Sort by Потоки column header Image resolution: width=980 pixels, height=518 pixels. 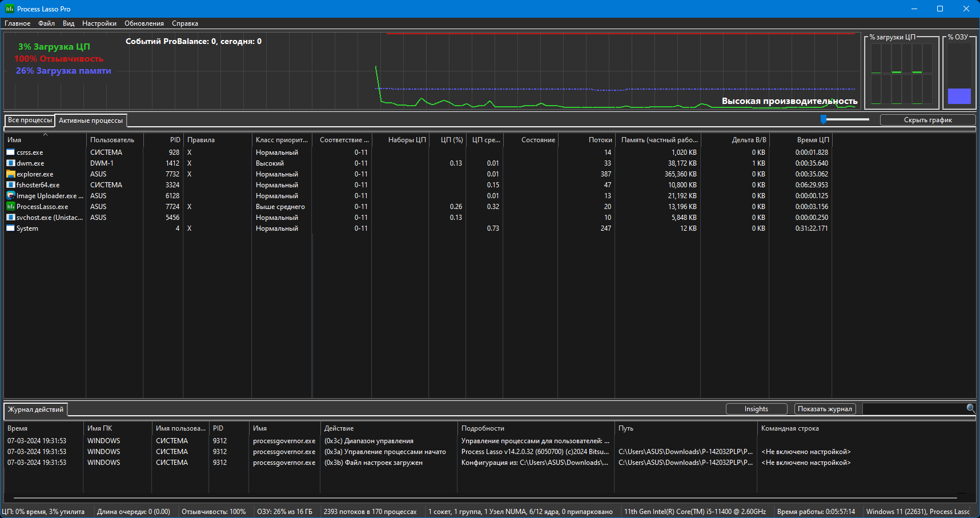click(587, 140)
